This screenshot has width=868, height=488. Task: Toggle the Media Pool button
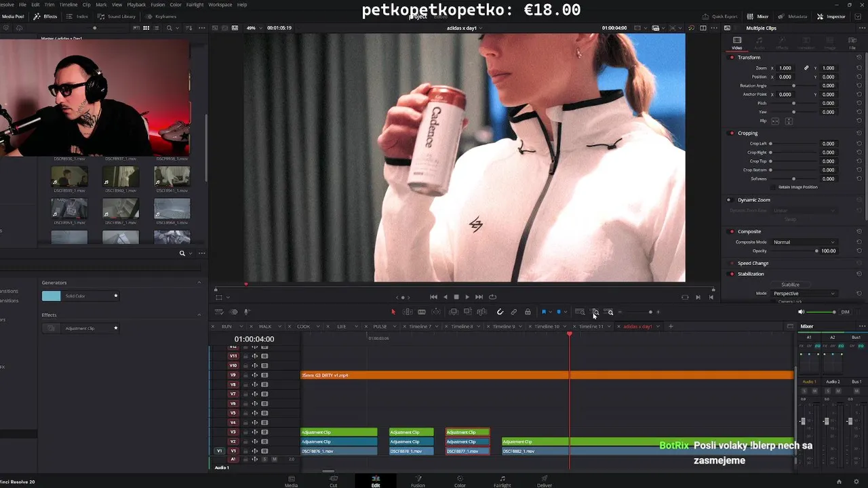click(12, 16)
